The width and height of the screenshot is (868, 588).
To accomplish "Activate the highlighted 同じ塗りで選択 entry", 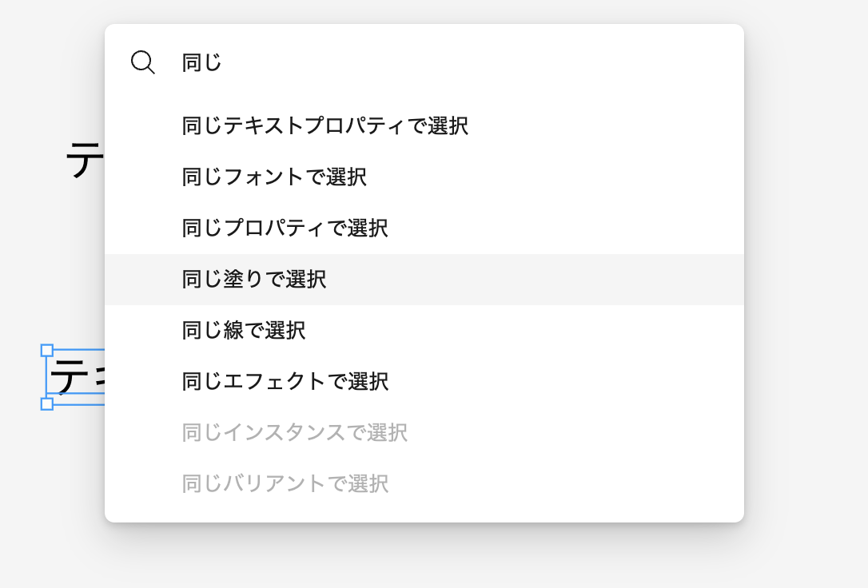I will (424, 280).
